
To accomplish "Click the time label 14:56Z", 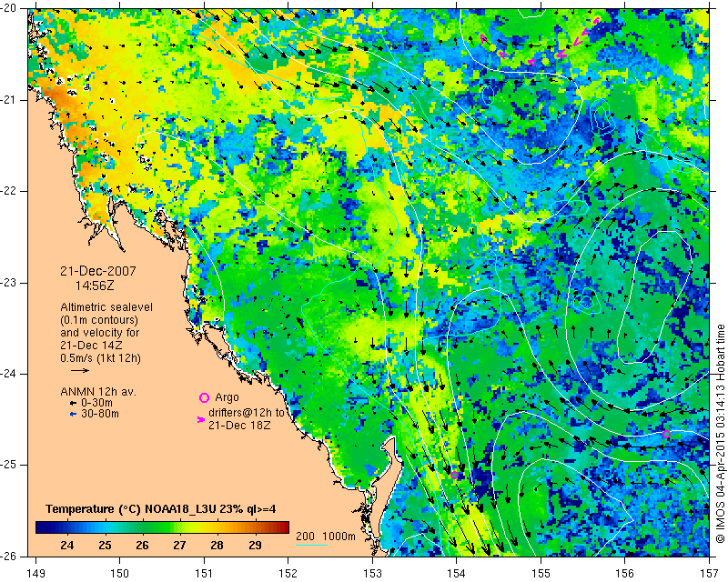I will (x=95, y=286).
